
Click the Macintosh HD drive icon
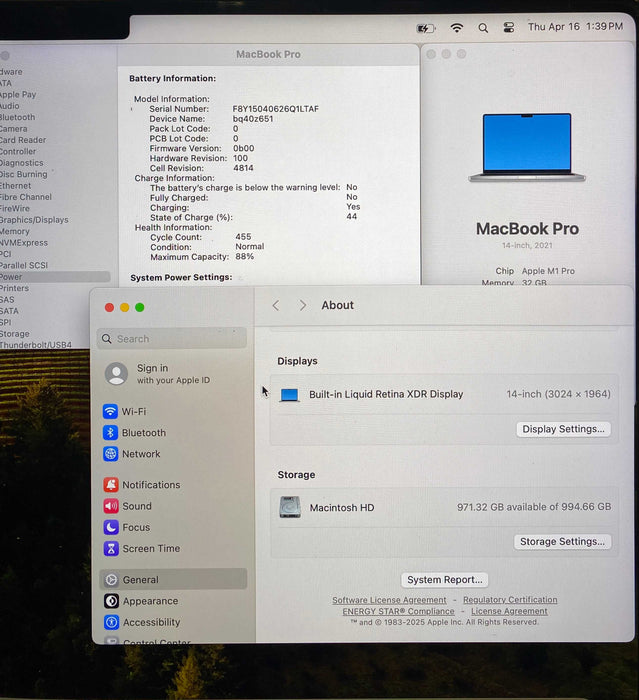290,507
